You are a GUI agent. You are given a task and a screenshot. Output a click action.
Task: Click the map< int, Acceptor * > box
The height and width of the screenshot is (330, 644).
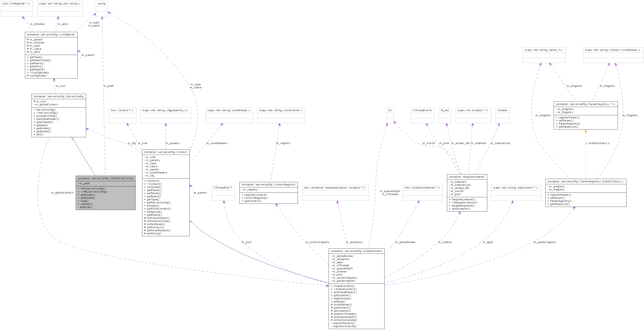click(x=473, y=115)
